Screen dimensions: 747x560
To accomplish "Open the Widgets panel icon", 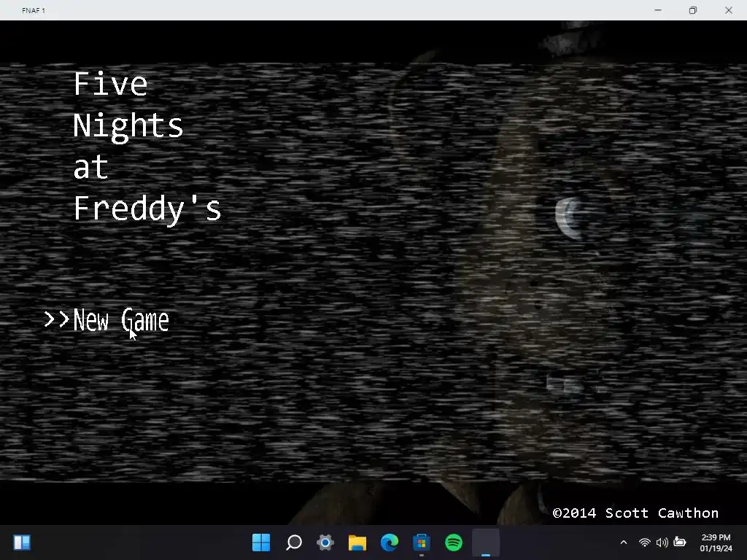I will point(22,542).
